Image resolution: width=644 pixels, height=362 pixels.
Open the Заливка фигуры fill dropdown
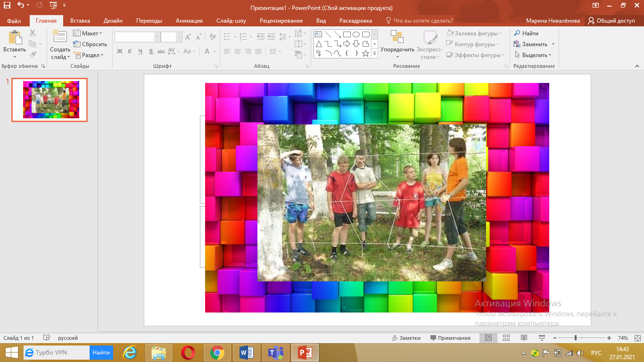click(474, 33)
